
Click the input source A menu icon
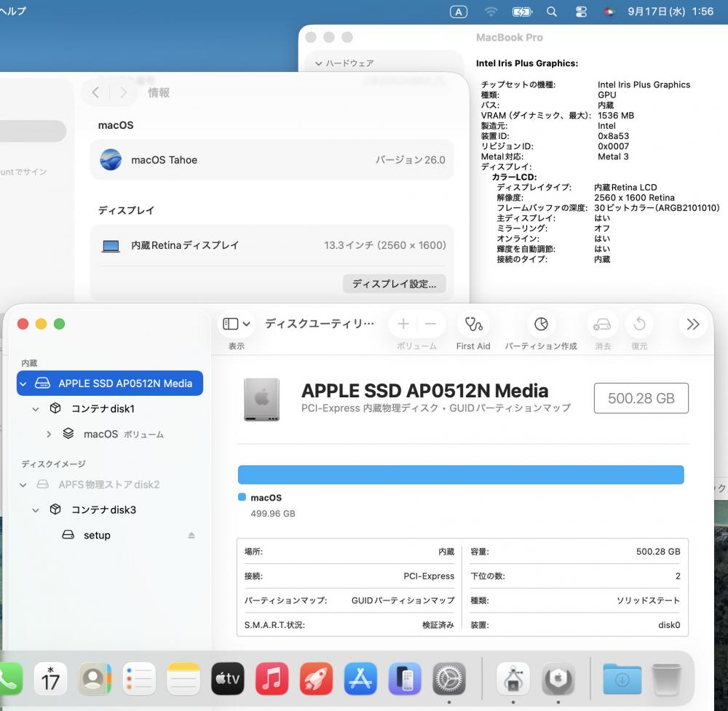pyautogui.click(x=458, y=12)
